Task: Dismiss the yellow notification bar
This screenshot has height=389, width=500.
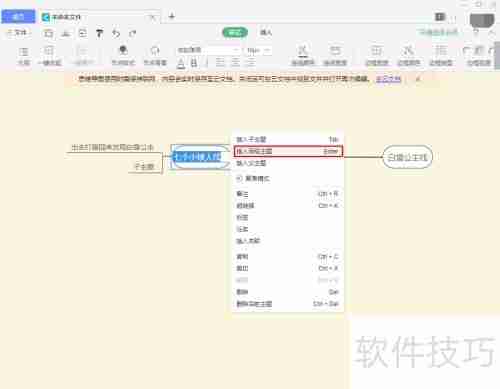Action: 418,79
